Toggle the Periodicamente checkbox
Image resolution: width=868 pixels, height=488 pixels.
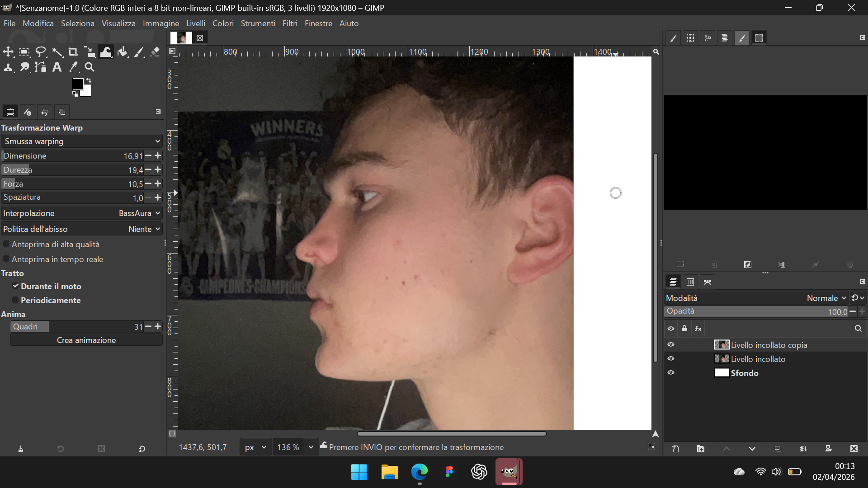(x=15, y=300)
